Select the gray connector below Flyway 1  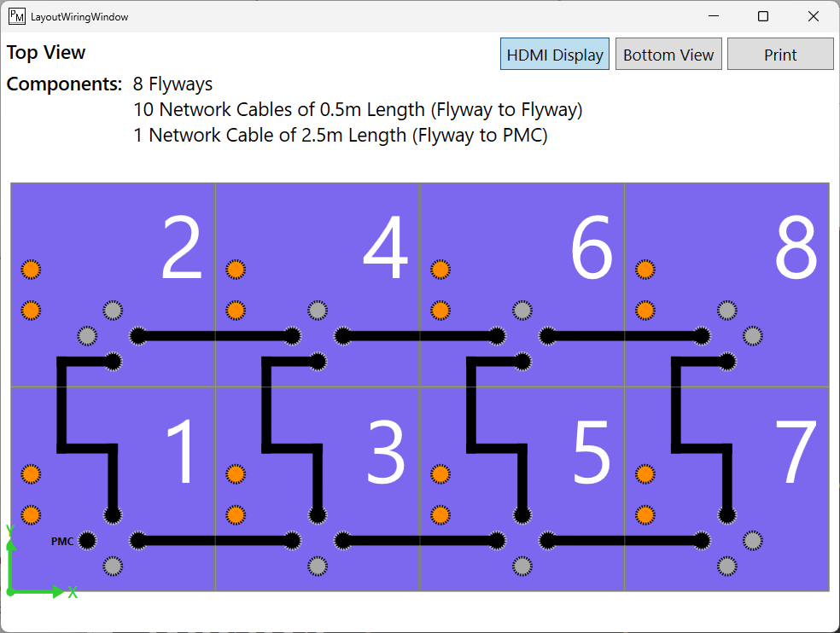[x=112, y=565]
